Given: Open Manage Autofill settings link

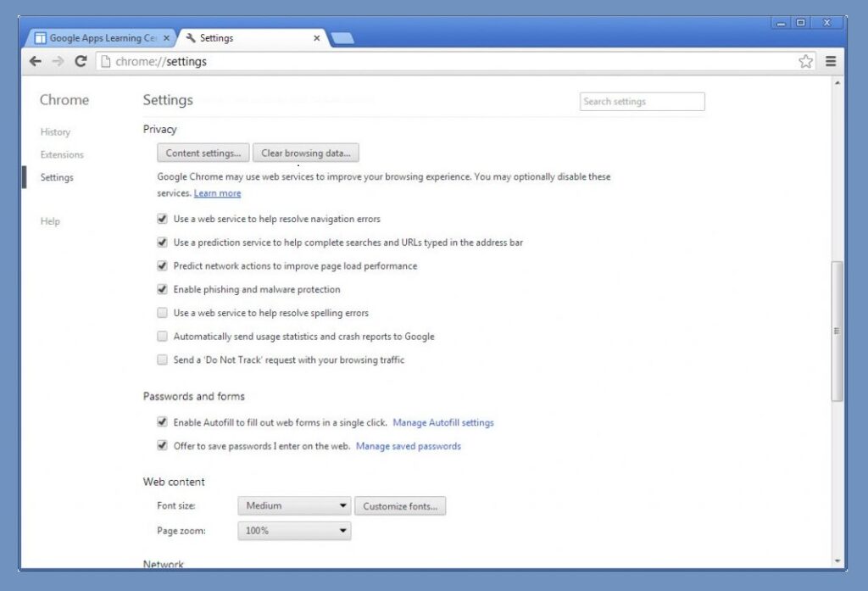Looking at the screenshot, I should (x=443, y=422).
